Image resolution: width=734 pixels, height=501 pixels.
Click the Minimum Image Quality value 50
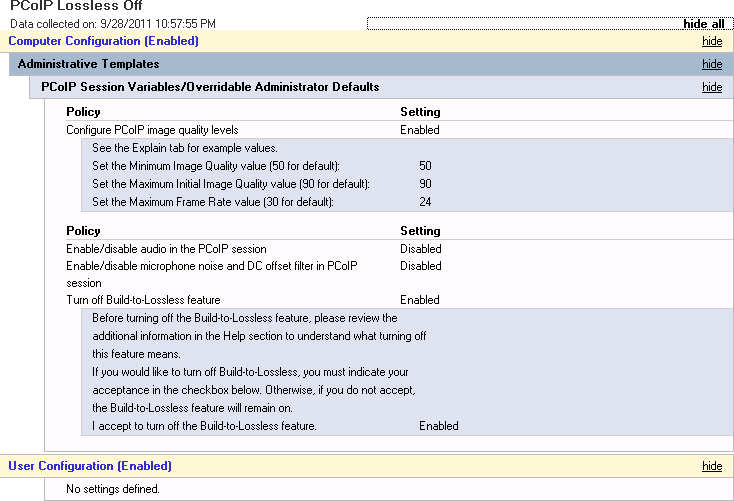[x=425, y=166]
